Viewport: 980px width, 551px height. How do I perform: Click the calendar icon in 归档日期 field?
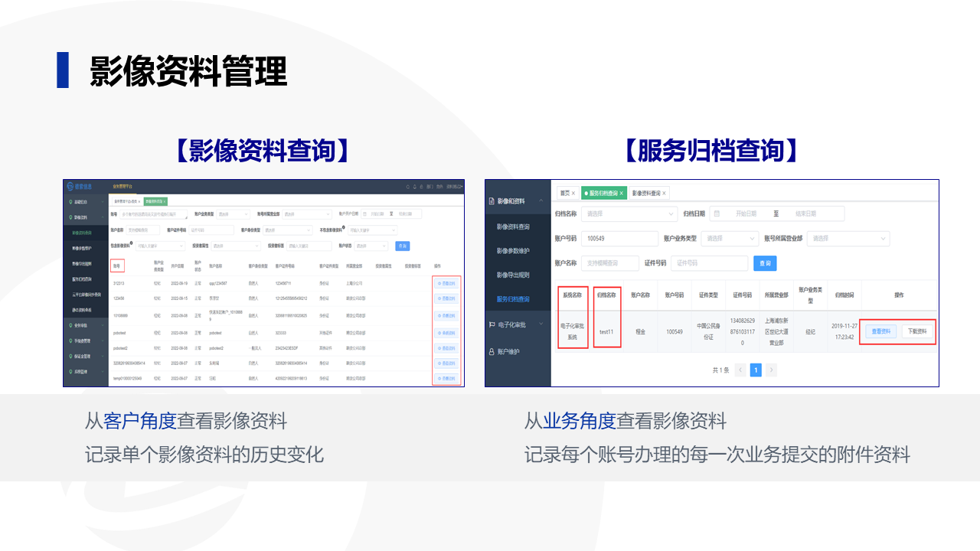[x=717, y=214]
